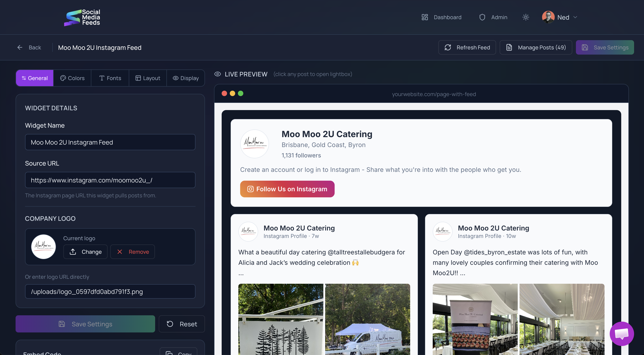Switch to the Layout tab
The image size is (644, 355).
[x=148, y=78]
